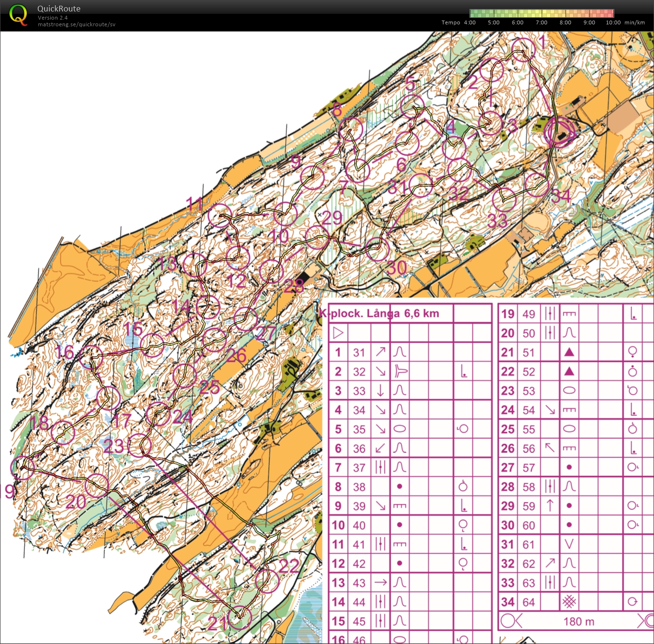Click the right arrow symbol in row 13
This screenshot has width=654, height=644.
coord(381,583)
